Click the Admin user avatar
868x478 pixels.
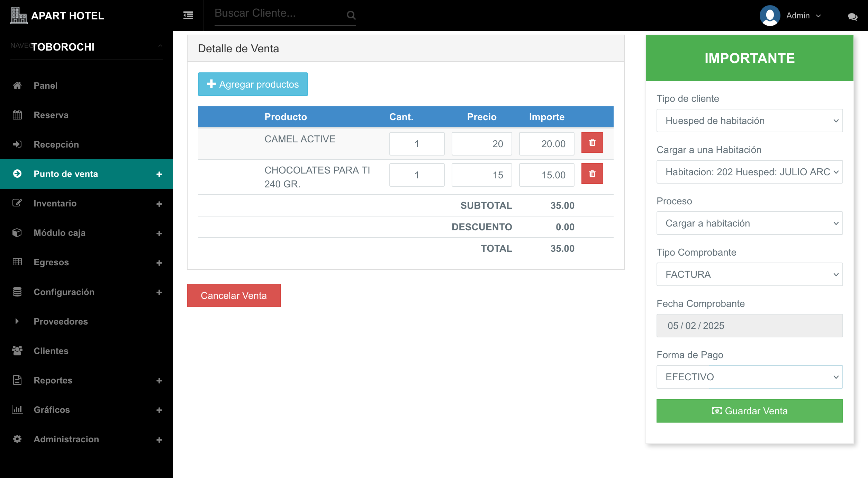click(770, 16)
